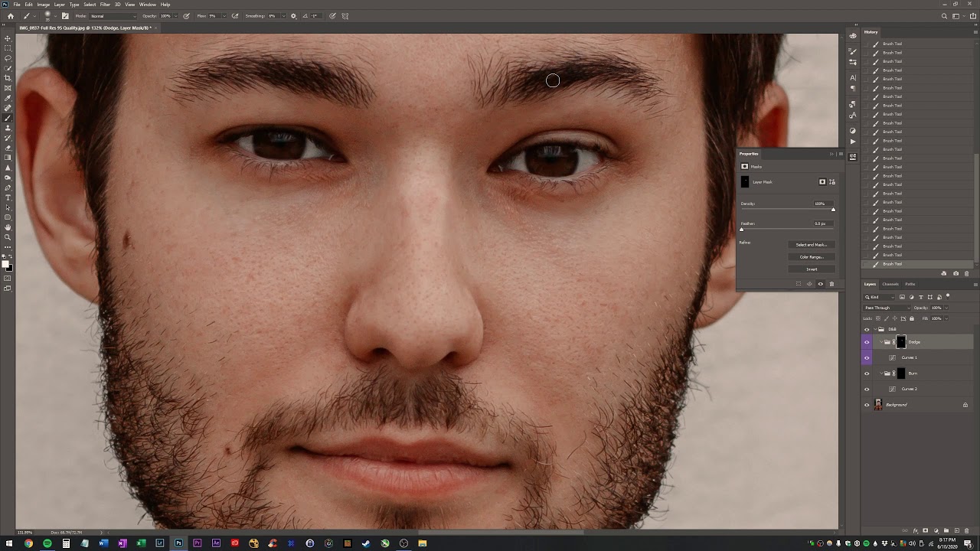Hide the Curves 1 layer

point(867,357)
